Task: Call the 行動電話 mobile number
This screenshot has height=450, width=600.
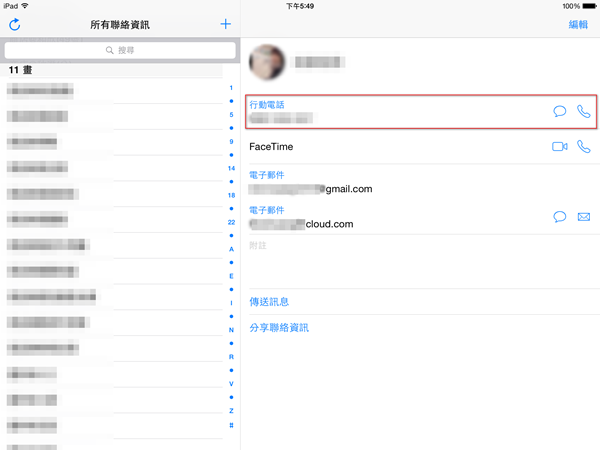Action: point(584,111)
